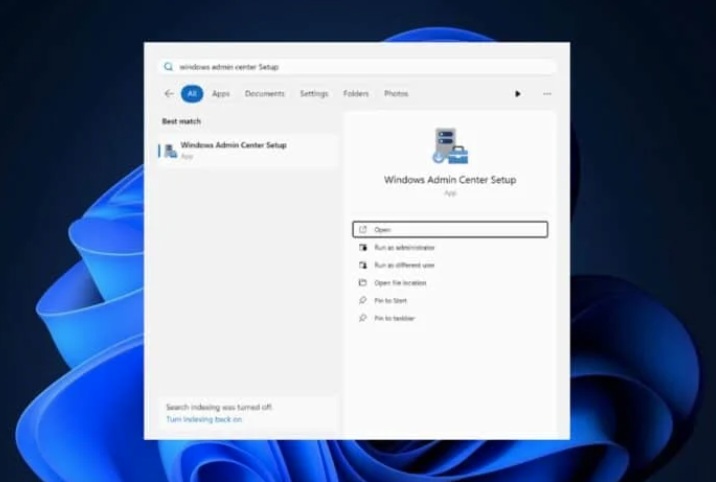Viewport: 716px width, 482px height.
Task: Click the Pin to taskbar pin icon
Action: (x=363, y=318)
